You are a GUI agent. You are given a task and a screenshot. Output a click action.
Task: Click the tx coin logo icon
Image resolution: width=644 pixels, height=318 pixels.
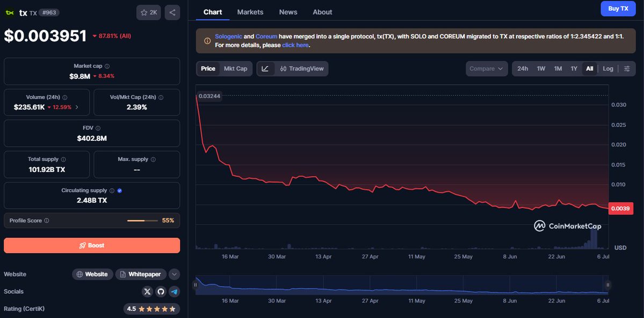click(10, 13)
